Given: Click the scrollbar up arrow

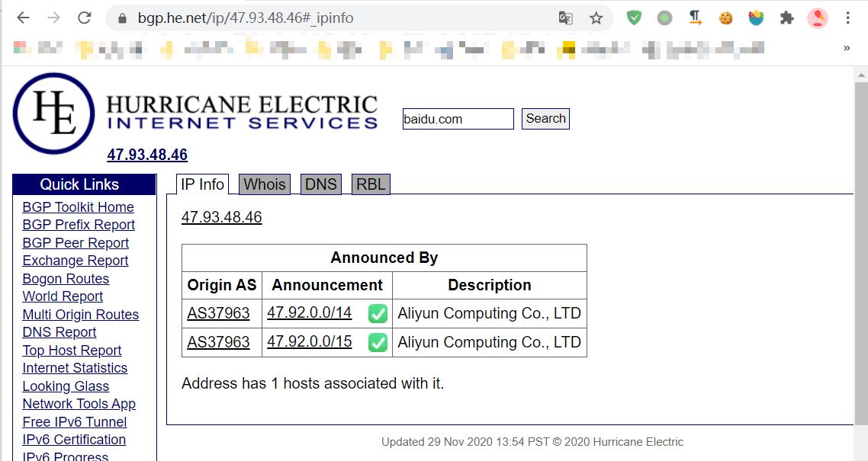Looking at the screenshot, I should pyautogui.click(x=861, y=74).
